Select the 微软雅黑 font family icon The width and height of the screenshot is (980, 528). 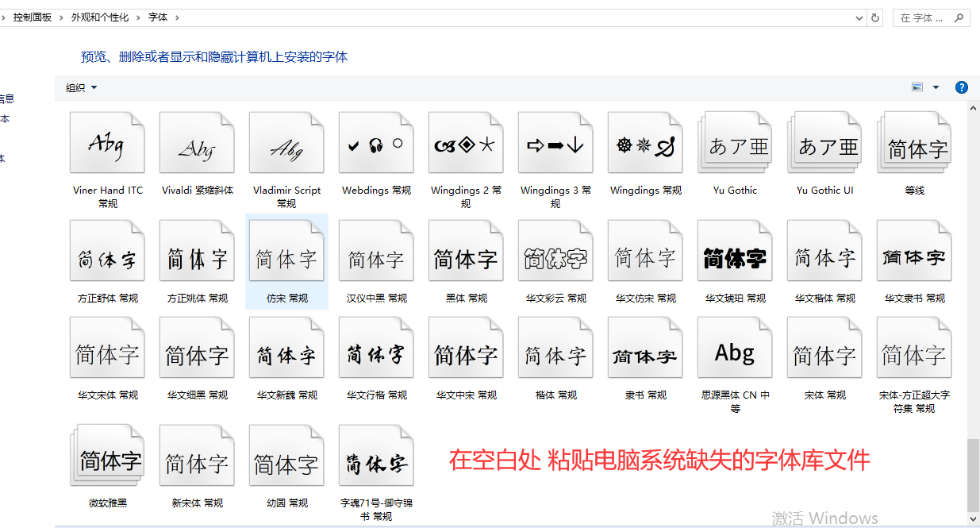[x=108, y=456]
